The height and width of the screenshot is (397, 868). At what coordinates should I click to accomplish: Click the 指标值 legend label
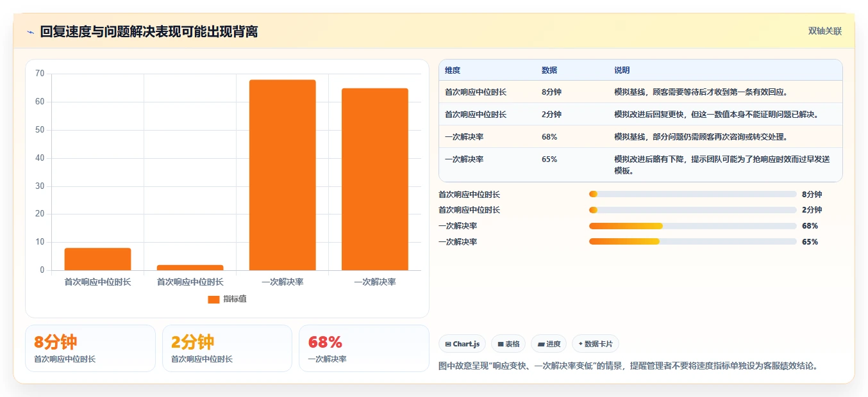[x=235, y=300]
